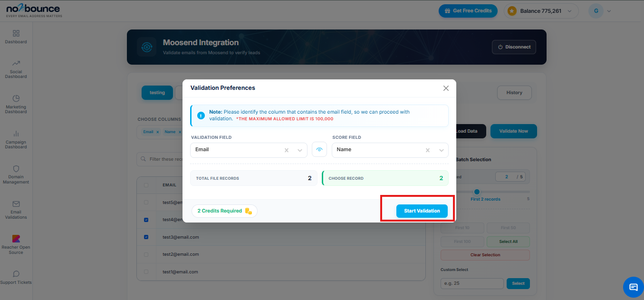Focus the Custom Select number input

click(472, 283)
